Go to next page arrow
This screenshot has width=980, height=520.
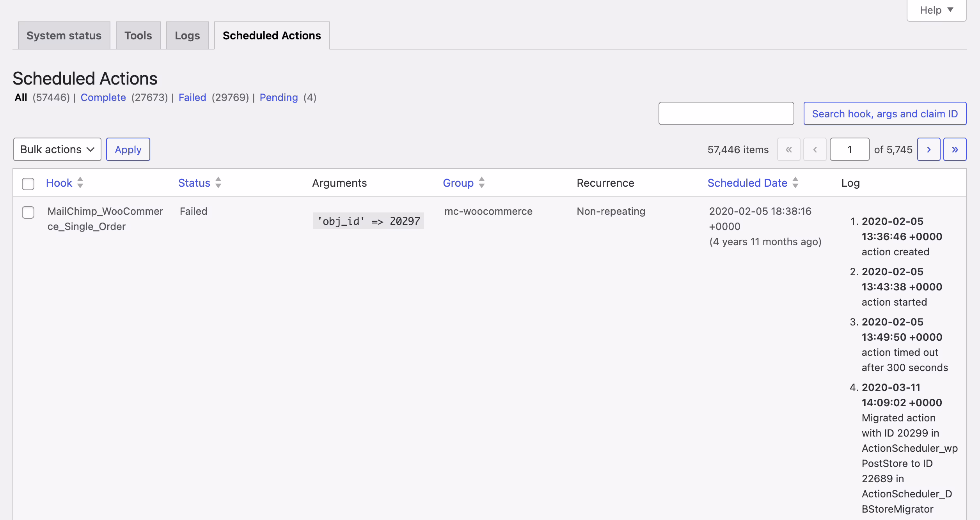tap(929, 149)
